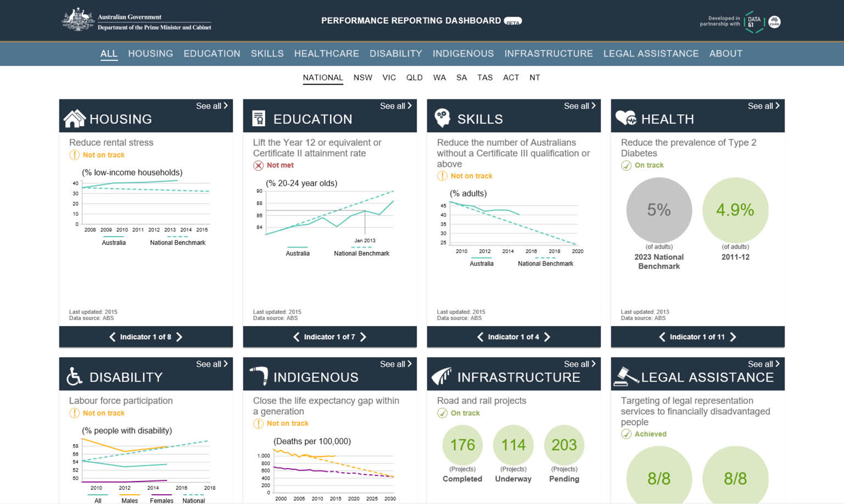The image size is (844, 504).
Task: Click the Legal Assistance gavel icon
Action: point(625,376)
